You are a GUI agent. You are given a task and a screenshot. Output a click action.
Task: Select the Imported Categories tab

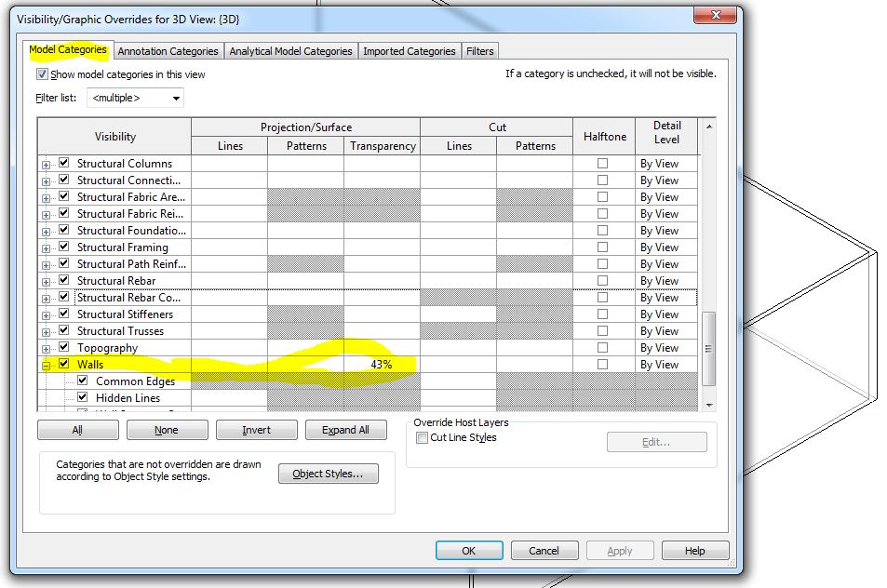[x=409, y=51]
